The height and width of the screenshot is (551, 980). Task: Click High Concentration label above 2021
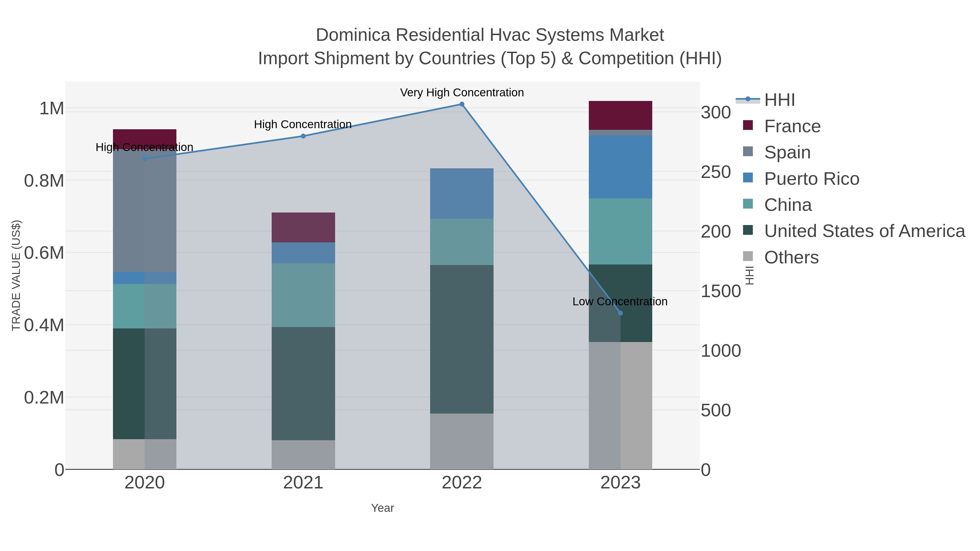click(x=303, y=124)
